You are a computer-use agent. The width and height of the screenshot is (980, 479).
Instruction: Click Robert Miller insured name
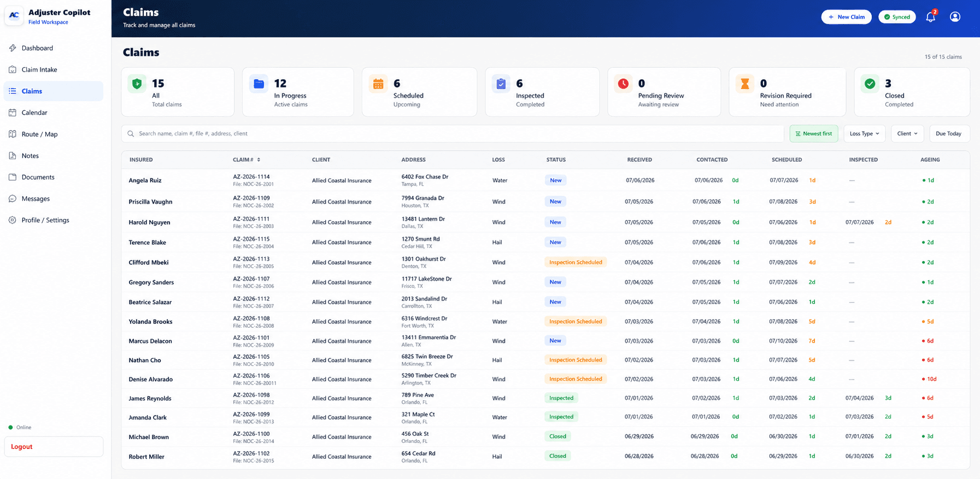146,457
